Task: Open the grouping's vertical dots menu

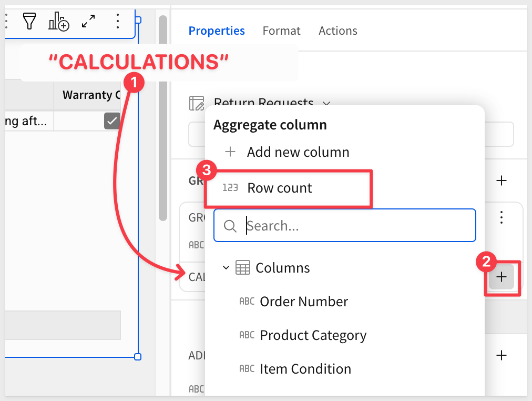Action: (502, 217)
